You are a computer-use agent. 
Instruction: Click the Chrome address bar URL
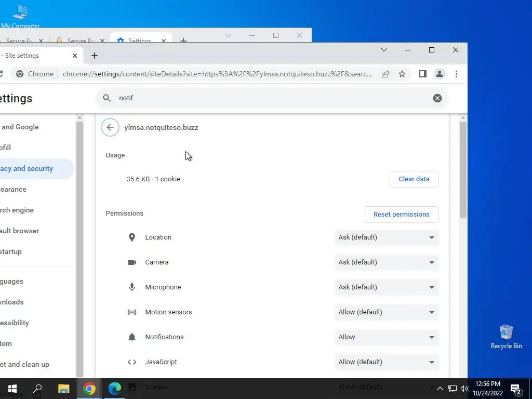217,74
